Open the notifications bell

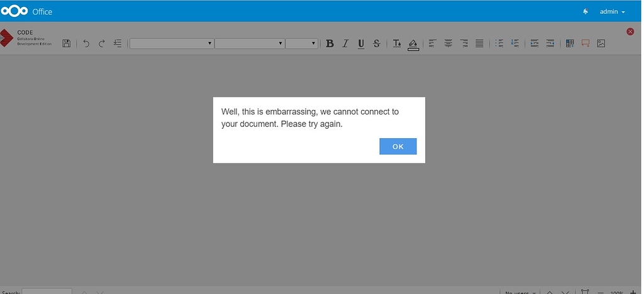click(586, 11)
